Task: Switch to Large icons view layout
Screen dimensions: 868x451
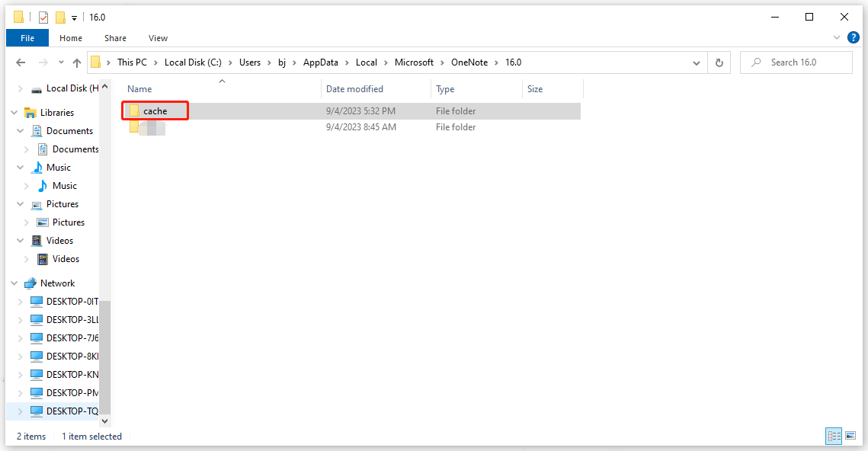Action: [x=850, y=436]
